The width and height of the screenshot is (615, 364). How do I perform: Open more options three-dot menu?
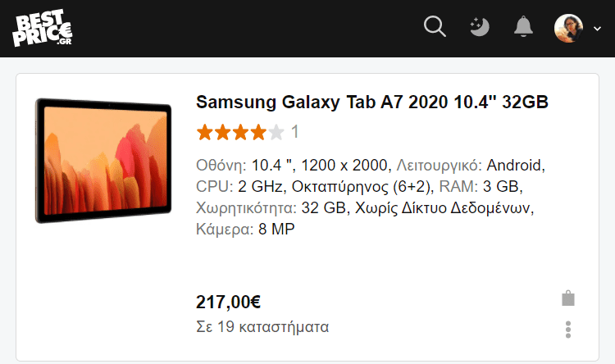[x=568, y=330]
